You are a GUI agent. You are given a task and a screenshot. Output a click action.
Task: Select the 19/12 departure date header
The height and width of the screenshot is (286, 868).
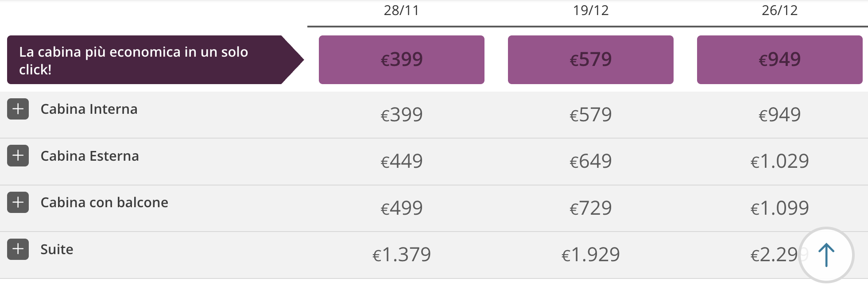(x=591, y=11)
